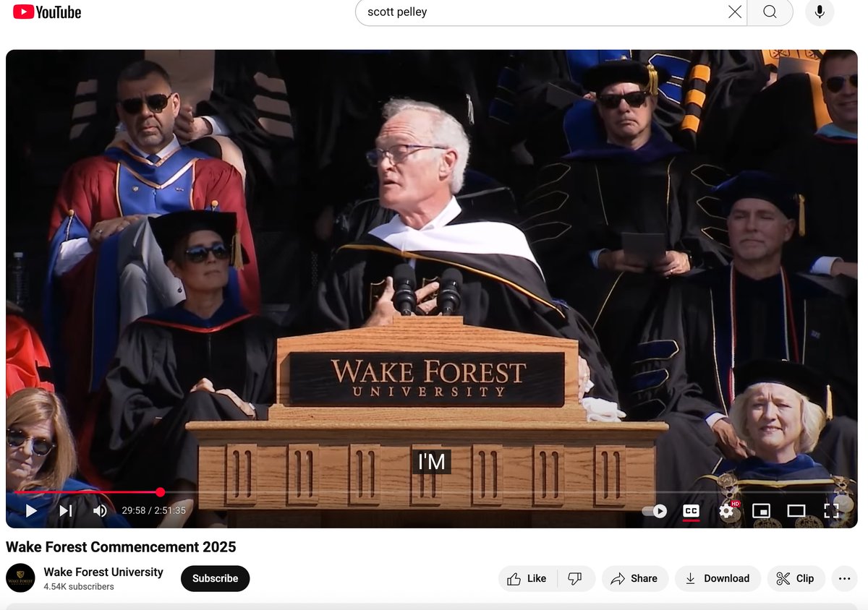Open the Wake Forest University channel page
The width and height of the screenshot is (868, 610).
[x=103, y=572]
